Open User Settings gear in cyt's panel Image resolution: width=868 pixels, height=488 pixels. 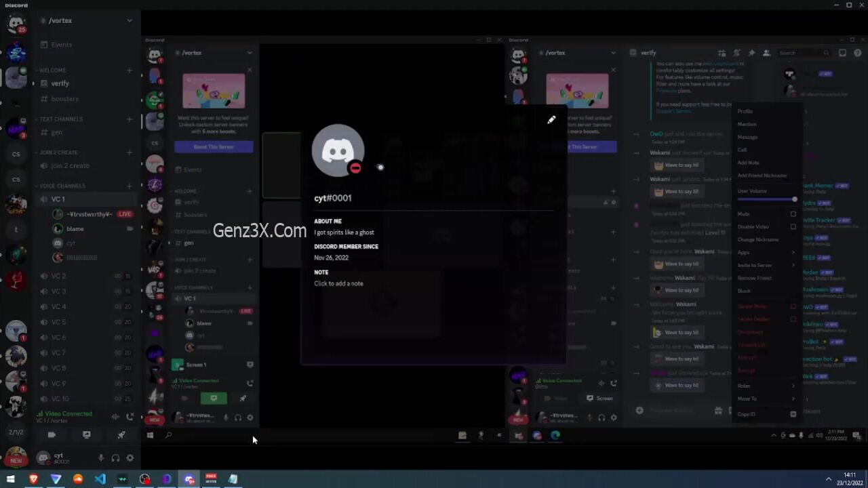click(x=130, y=458)
